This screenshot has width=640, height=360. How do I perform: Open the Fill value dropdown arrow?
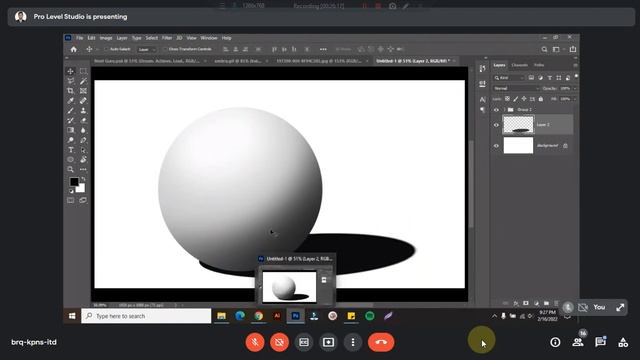click(575, 99)
